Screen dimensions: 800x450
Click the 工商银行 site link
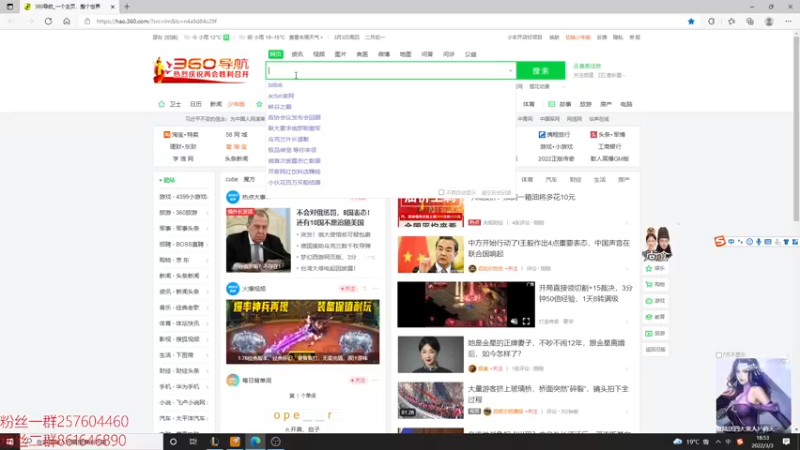pos(610,146)
